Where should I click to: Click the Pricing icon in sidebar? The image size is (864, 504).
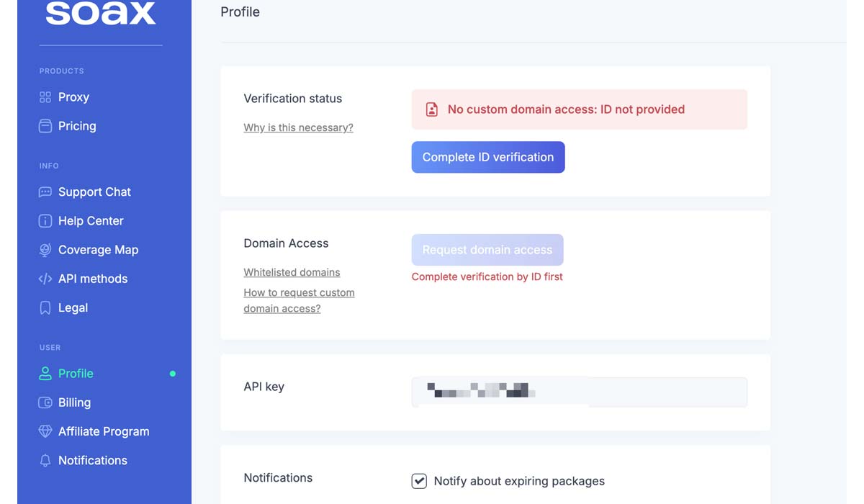point(45,126)
